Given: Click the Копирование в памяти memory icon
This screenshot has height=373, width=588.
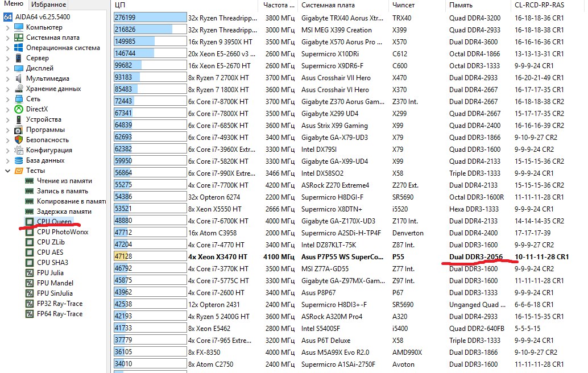Looking at the screenshot, I should pyautogui.click(x=29, y=201).
